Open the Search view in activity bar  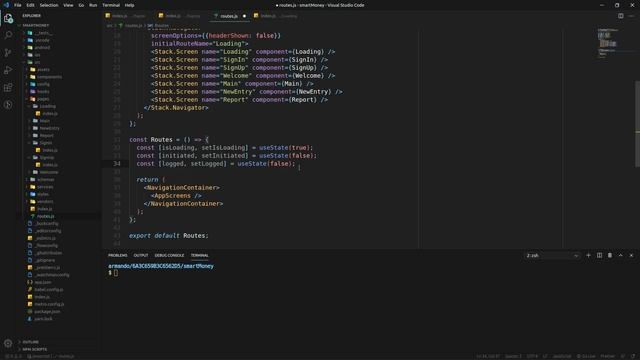click(x=8, y=35)
